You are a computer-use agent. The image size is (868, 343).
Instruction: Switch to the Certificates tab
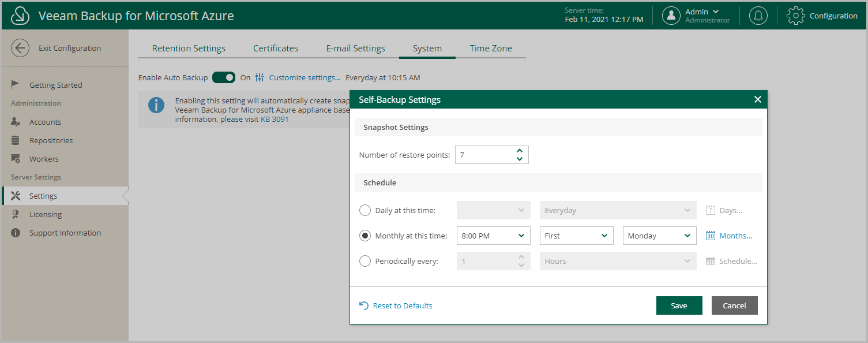[276, 49]
